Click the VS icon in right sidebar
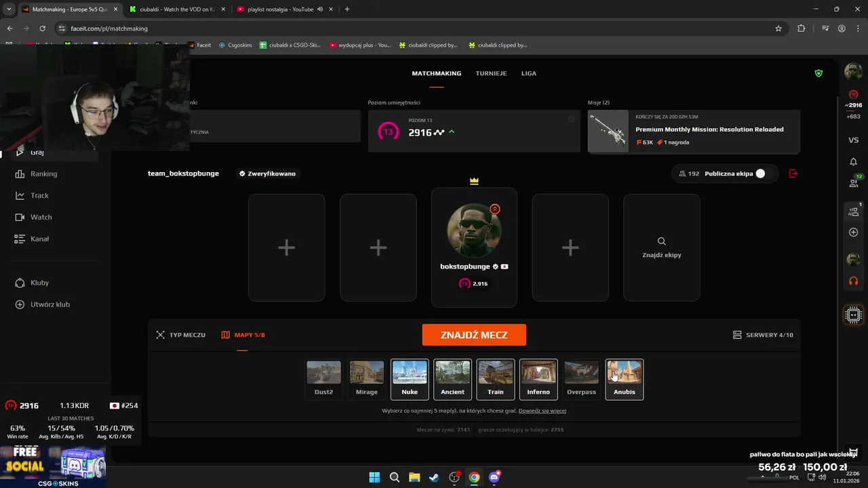Image resolution: width=868 pixels, height=488 pixels. coord(853,140)
